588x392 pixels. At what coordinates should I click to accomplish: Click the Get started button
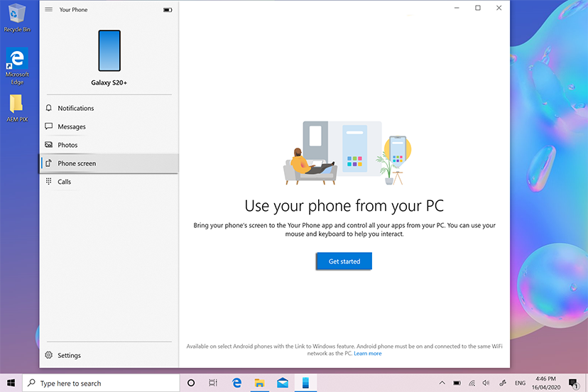tap(344, 261)
